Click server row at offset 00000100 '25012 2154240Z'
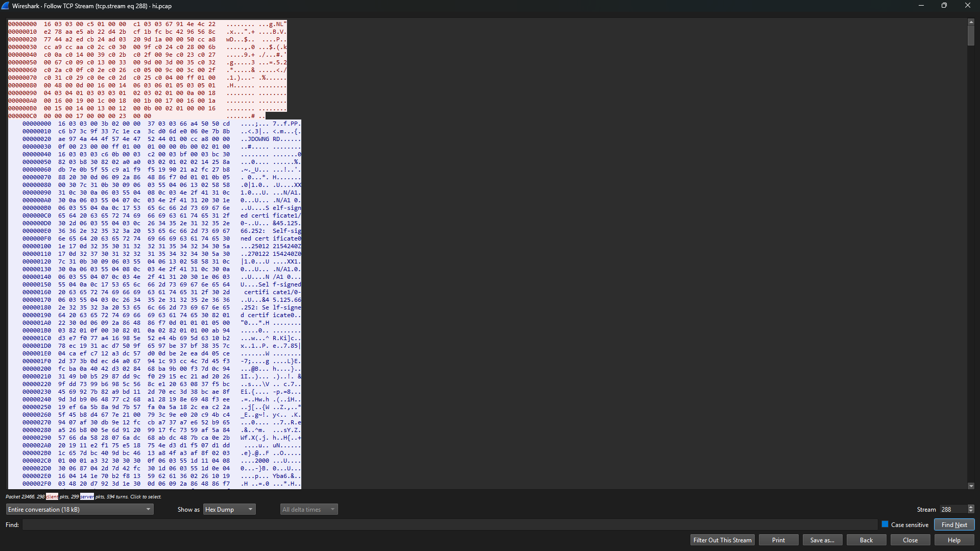This screenshot has height=551, width=980. point(161,246)
